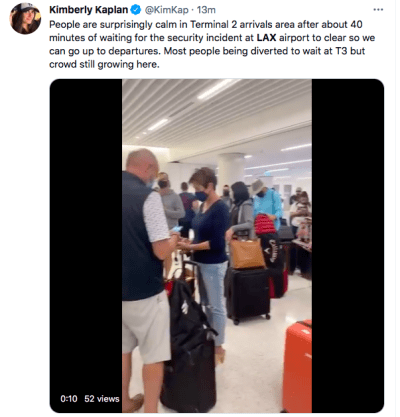Play the airport terminal video
The height and width of the screenshot is (417, 400).
pos(217,246)
